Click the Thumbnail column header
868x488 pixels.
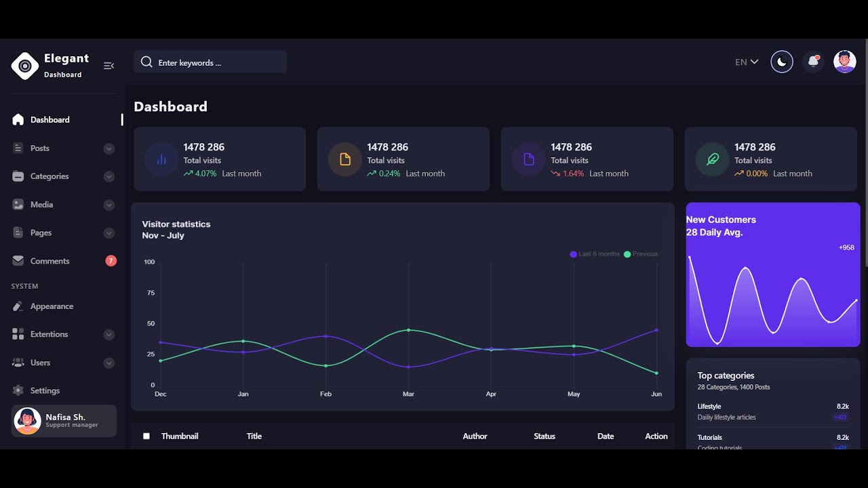click(180, 436)
